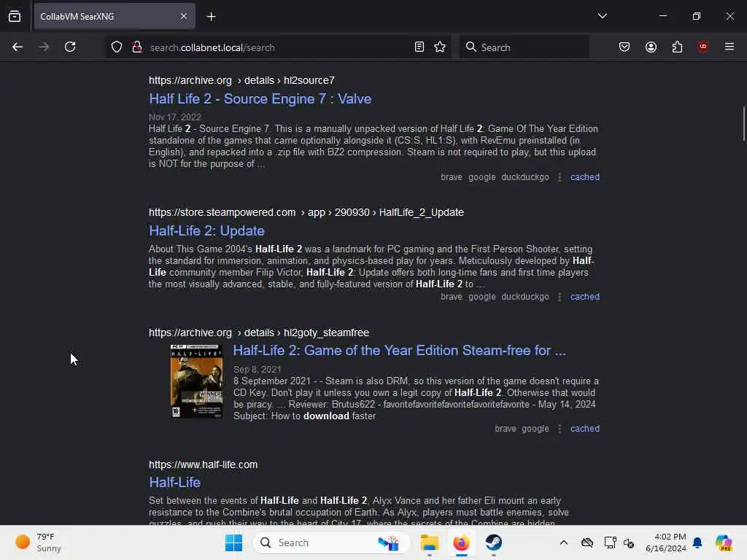Click the taskbar Search box

tap(332, 542)
